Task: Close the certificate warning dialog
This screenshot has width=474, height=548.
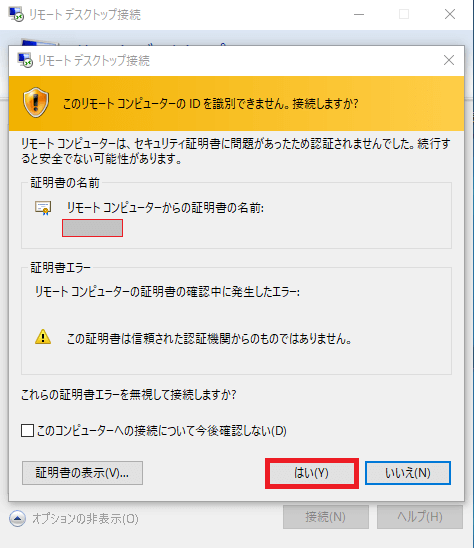Action: pos(449,60)
